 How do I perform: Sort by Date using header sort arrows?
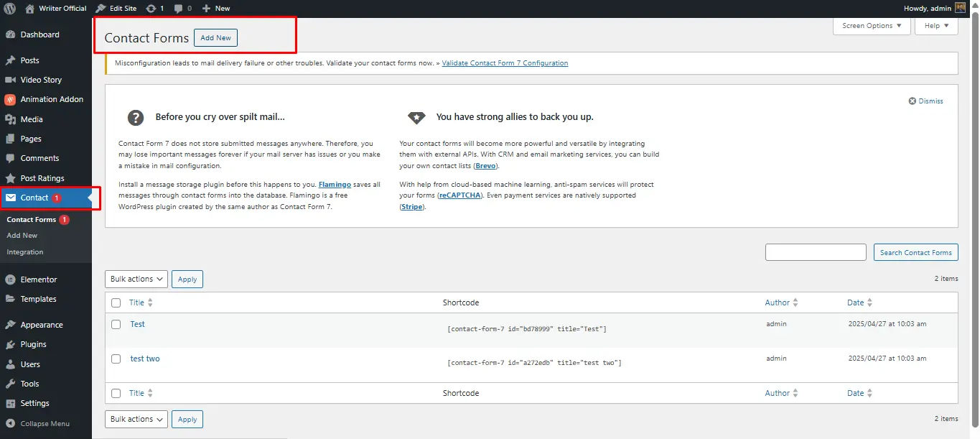click(870, 303)
